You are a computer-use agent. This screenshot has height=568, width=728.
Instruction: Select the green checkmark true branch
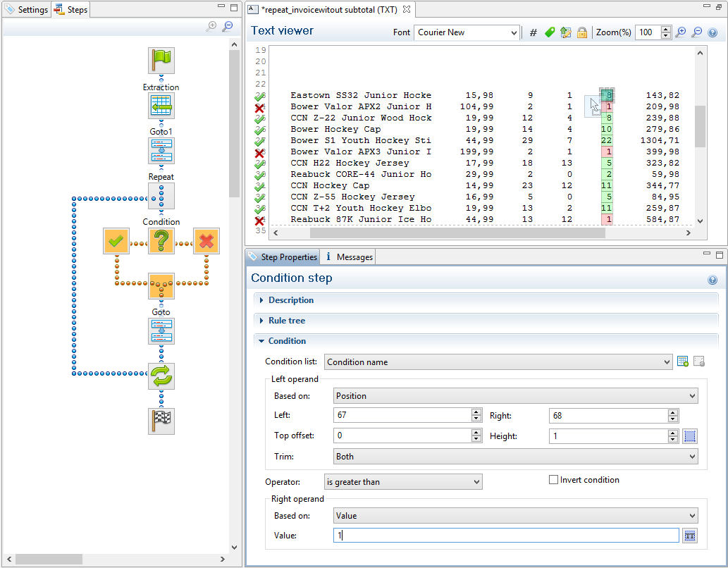[x=116, y=241]
